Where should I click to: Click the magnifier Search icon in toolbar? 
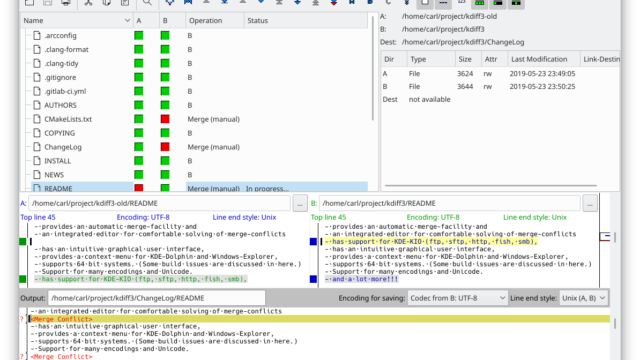pos(147,2)
